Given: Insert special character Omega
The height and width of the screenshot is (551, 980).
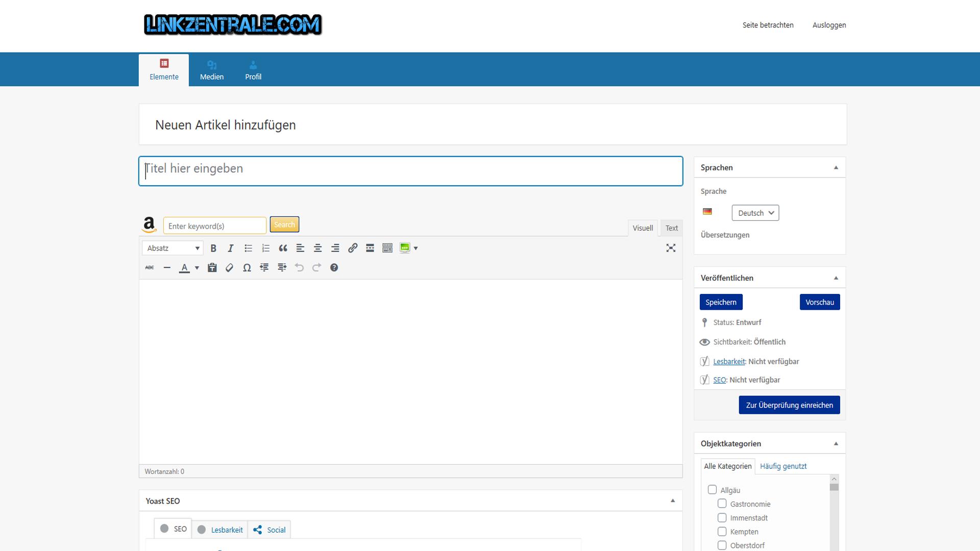Looking at the screenshot, I should [247, 267].
